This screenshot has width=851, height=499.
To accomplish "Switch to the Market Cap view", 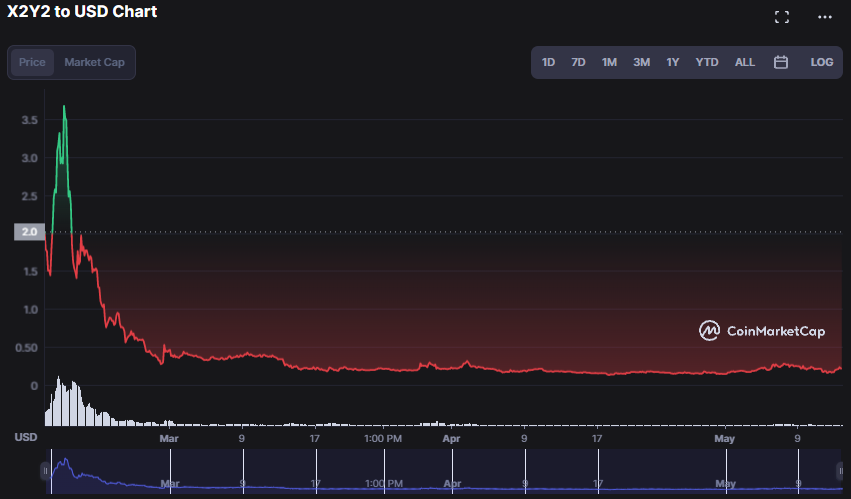I will tap(94, 62).
